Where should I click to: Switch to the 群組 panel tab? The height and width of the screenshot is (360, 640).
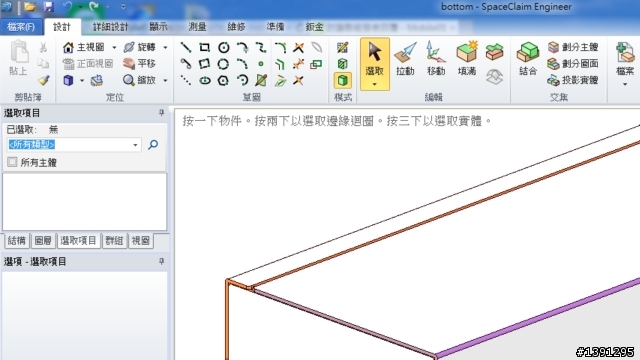(114, 240)
